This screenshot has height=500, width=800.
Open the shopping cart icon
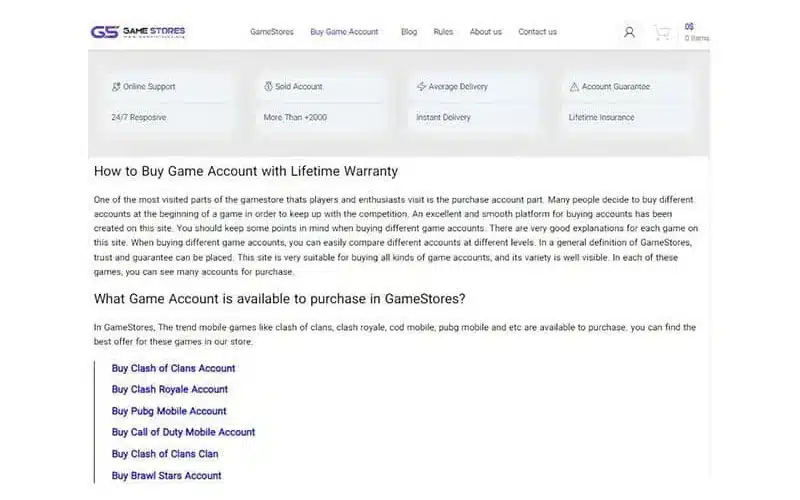point(662,33)
